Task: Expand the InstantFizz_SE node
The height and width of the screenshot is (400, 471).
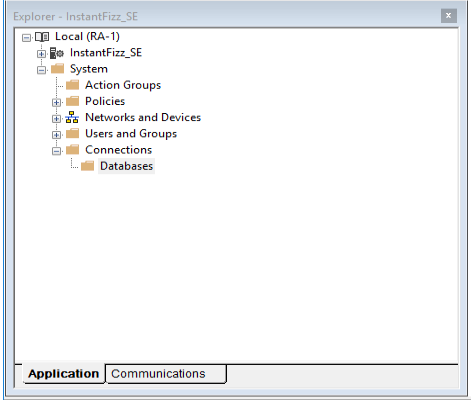Action: [x=41, y=54]
